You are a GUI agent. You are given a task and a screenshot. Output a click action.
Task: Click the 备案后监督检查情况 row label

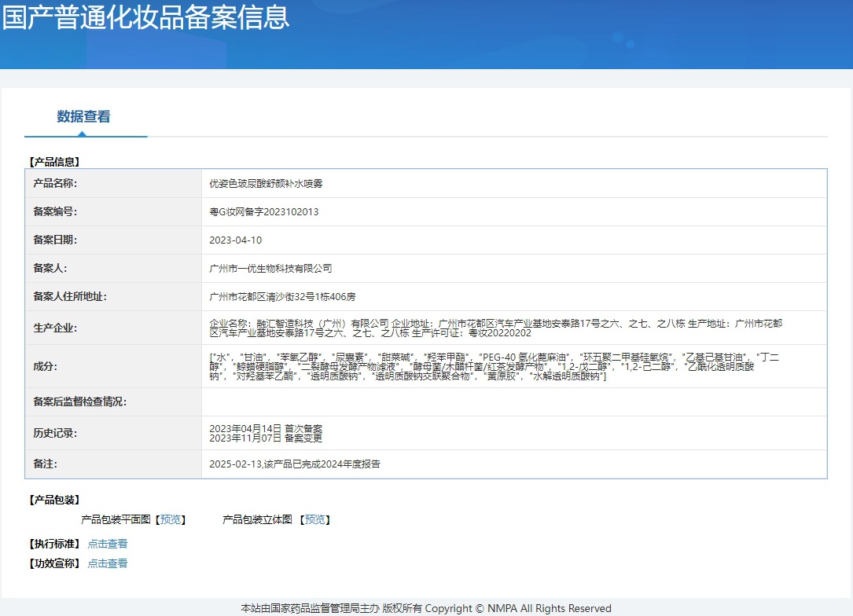79,402
